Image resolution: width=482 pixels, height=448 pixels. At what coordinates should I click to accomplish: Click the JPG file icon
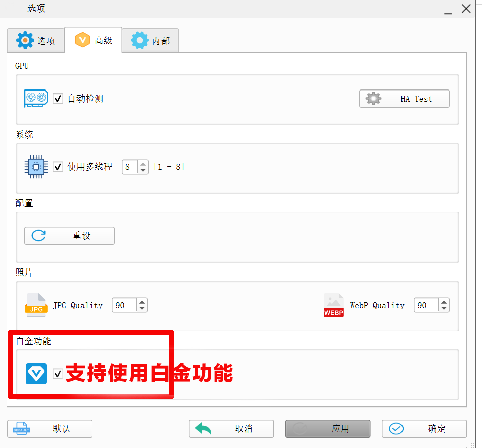(36, 305)
